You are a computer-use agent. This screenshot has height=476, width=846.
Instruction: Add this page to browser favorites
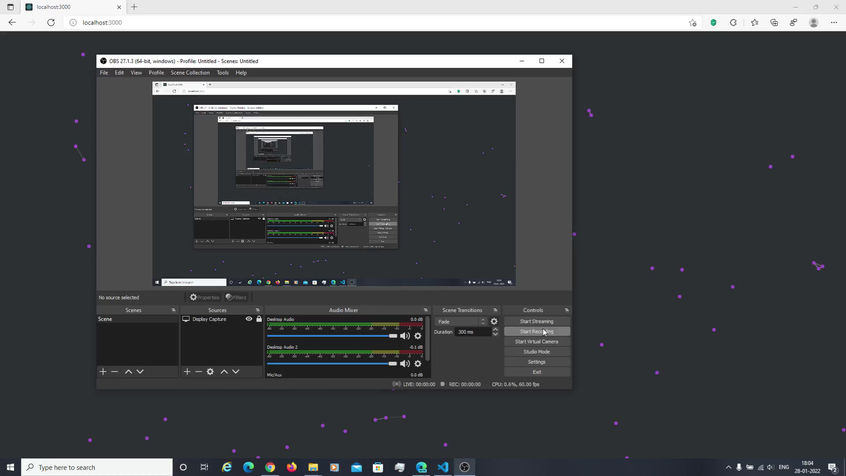pyautogui.click(x=693, y=23)
